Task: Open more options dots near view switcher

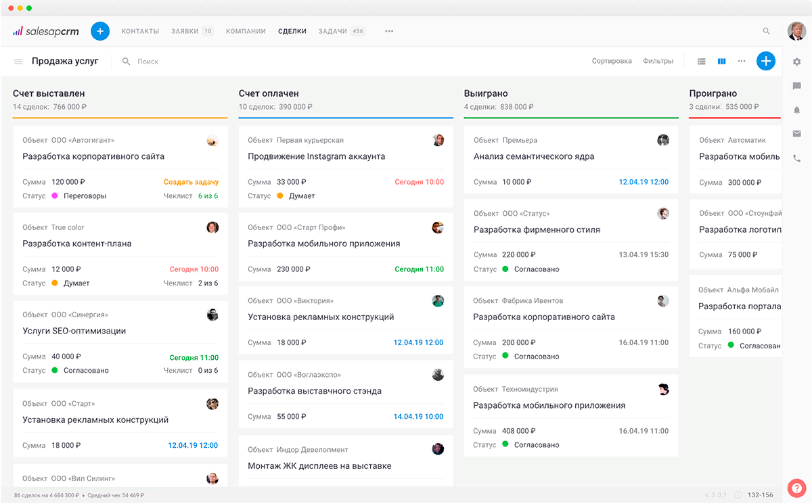Action: click(742, 62)
